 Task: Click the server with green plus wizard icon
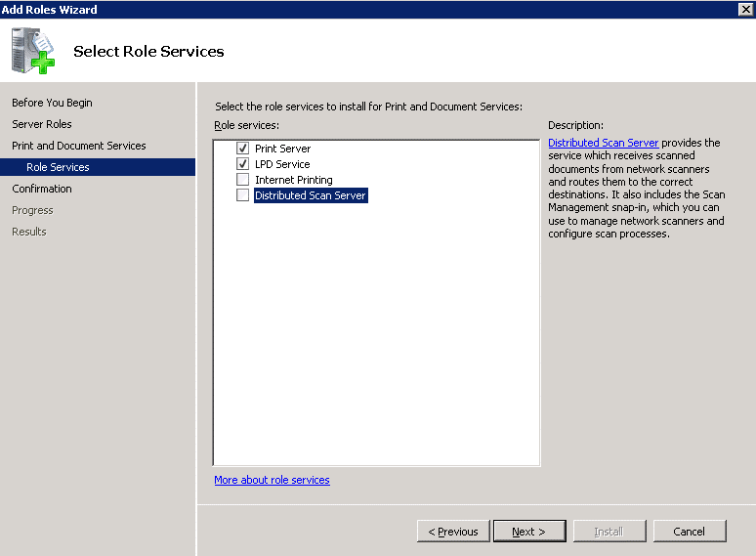coord(33,51)
